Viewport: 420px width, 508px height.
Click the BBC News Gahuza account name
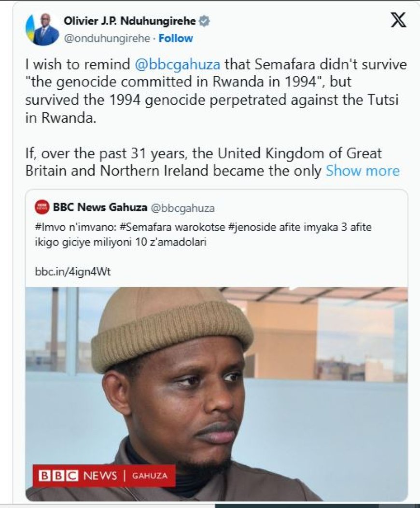coord(99,208)
